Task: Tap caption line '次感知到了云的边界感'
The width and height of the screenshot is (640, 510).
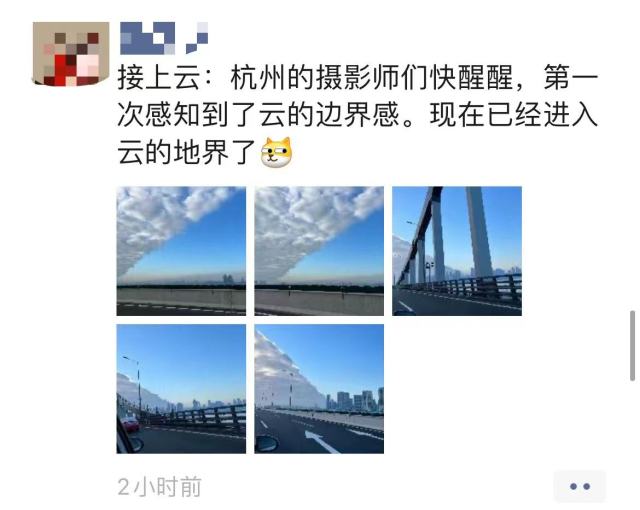Action: pos(259,115)
